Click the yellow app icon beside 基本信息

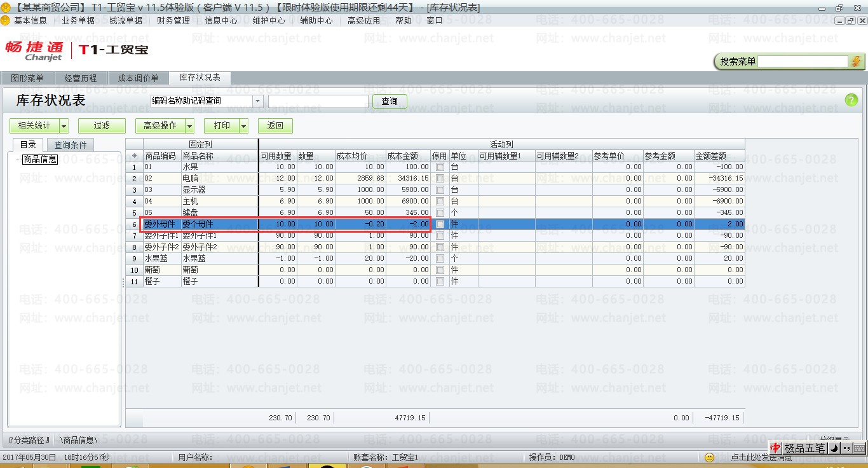click(x=6, y=20)
